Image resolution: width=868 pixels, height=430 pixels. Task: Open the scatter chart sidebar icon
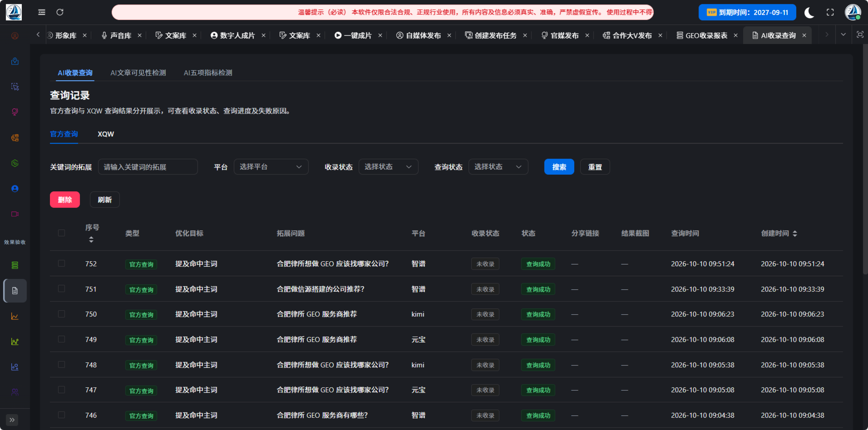point(15,367)
